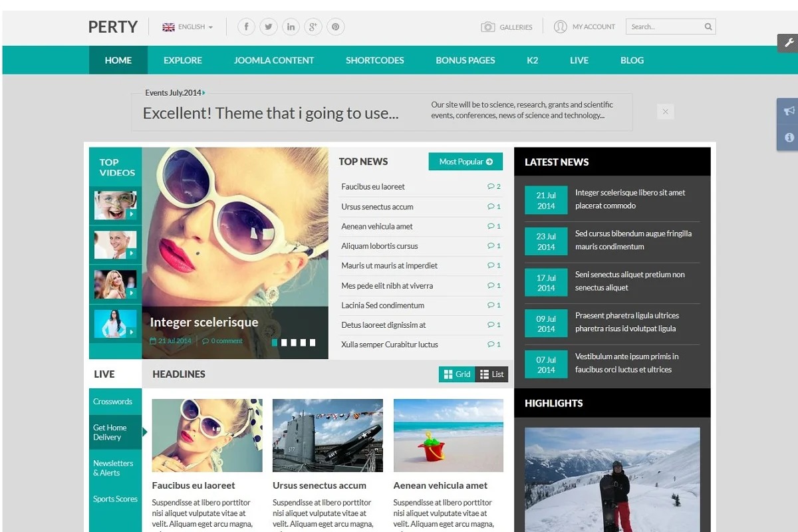
Task: Click the megaphone side panel icon
Action: (x=789, y=110)
